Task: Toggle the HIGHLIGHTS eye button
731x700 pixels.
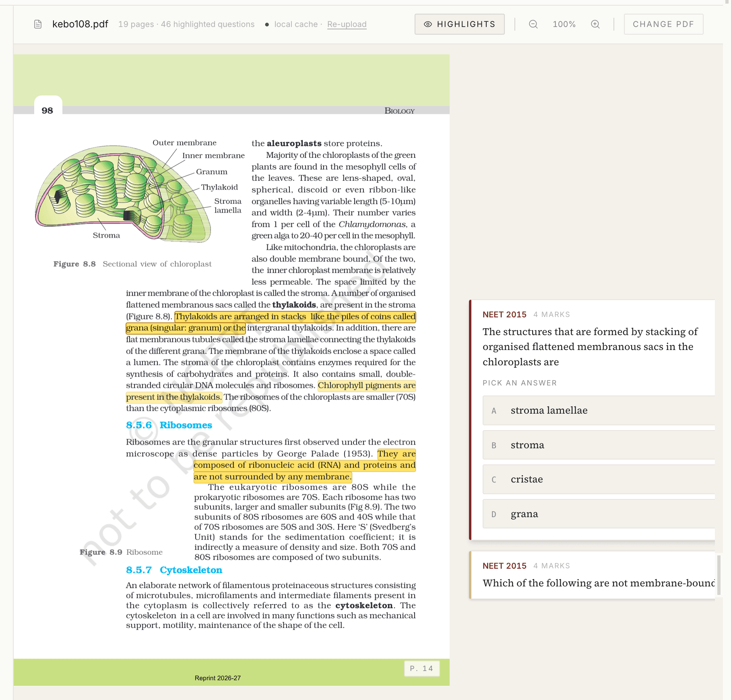Action: point(459,24)
